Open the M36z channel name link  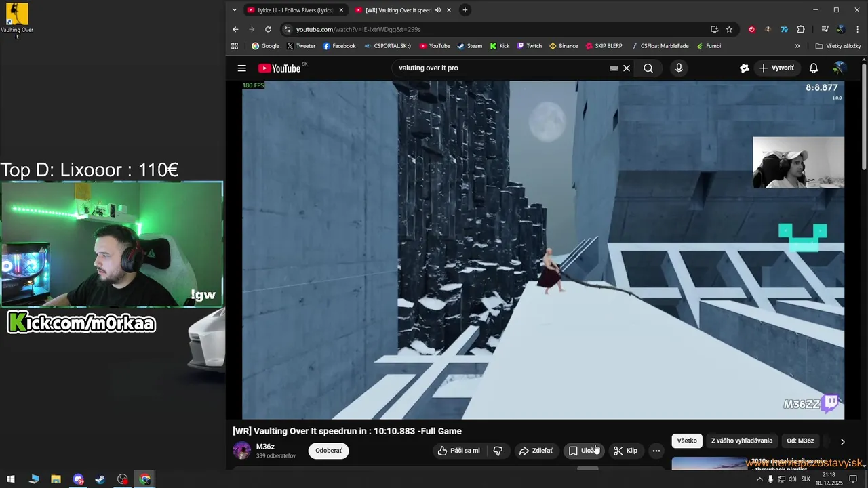[265, 447]
